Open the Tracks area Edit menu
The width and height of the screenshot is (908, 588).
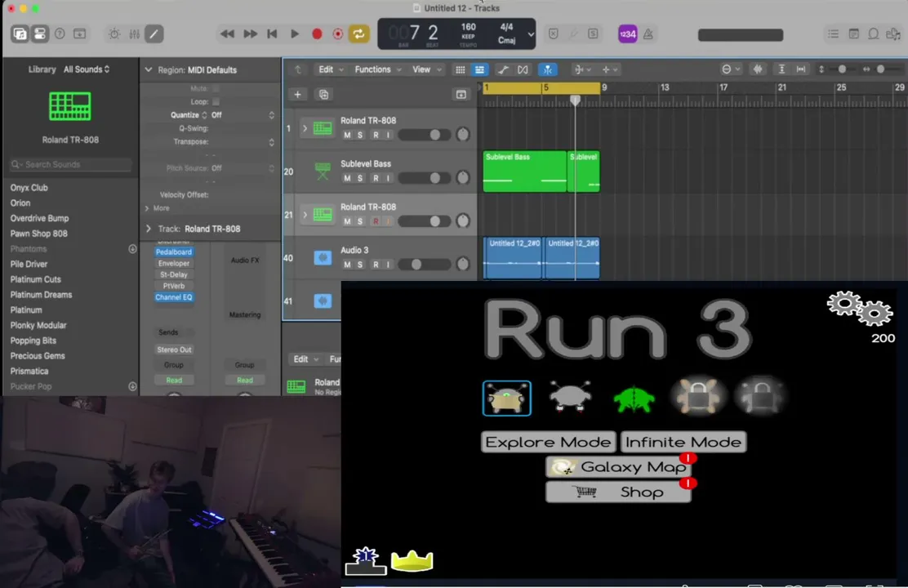click(331, 69)
